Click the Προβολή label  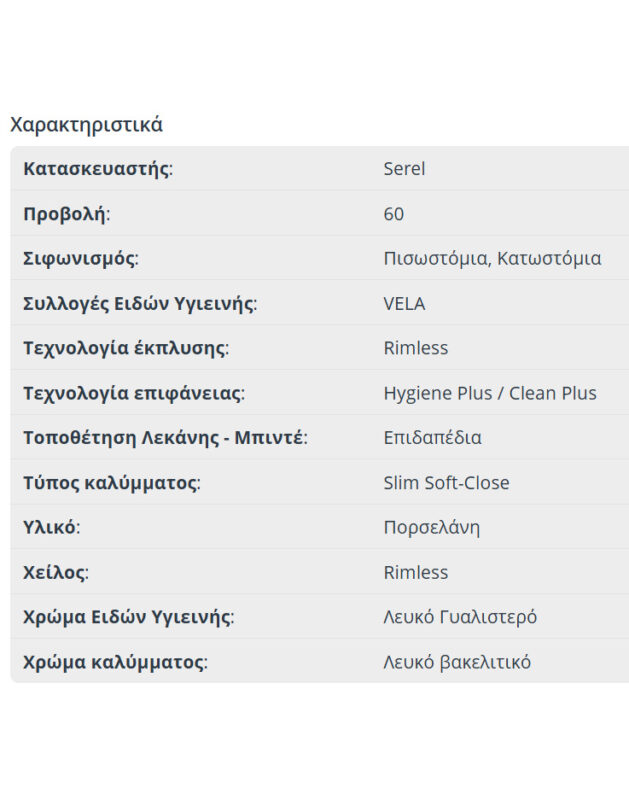pos(66,213)
